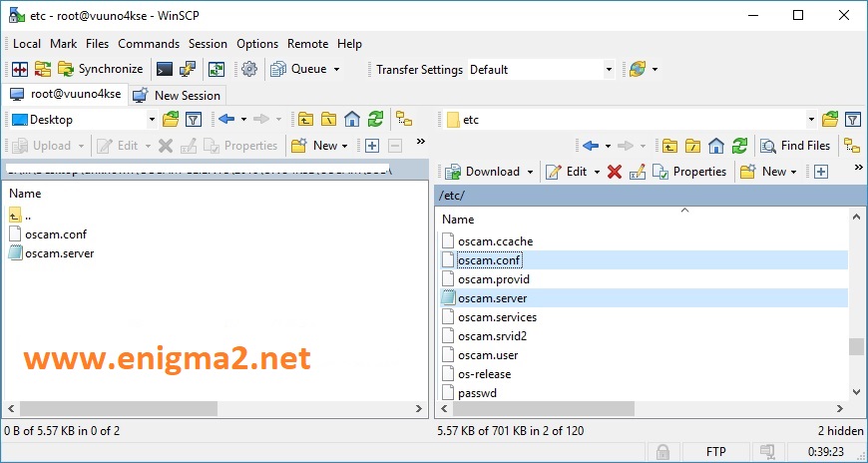Open the Transfer Settings Default combo box
The height and width of the screenshot is (463, 868).
[x=541, y=70]
